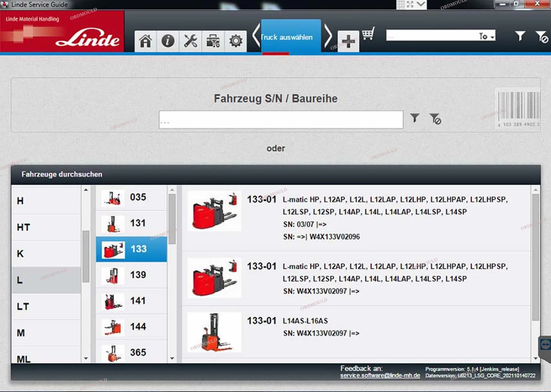This screenshot has height=392, width=551.
Task: Click the right chevron after Truck auswählen
Action: point(328,36)
